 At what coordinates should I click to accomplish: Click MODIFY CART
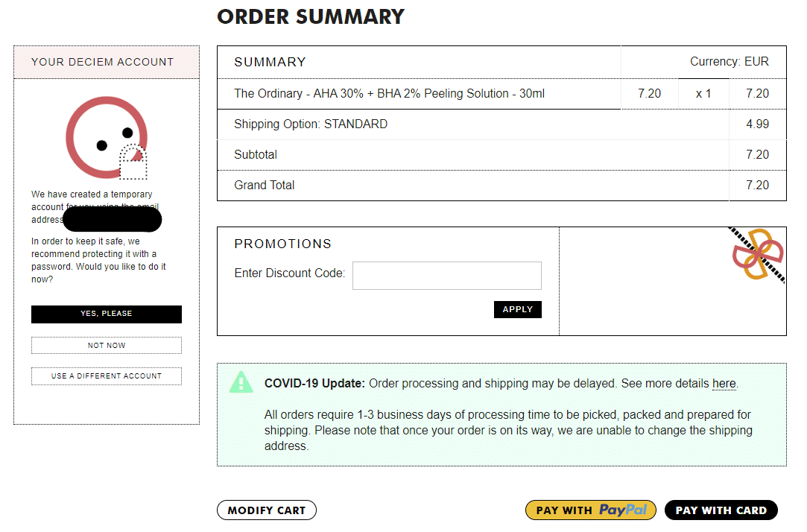click(x=267, y=510)
